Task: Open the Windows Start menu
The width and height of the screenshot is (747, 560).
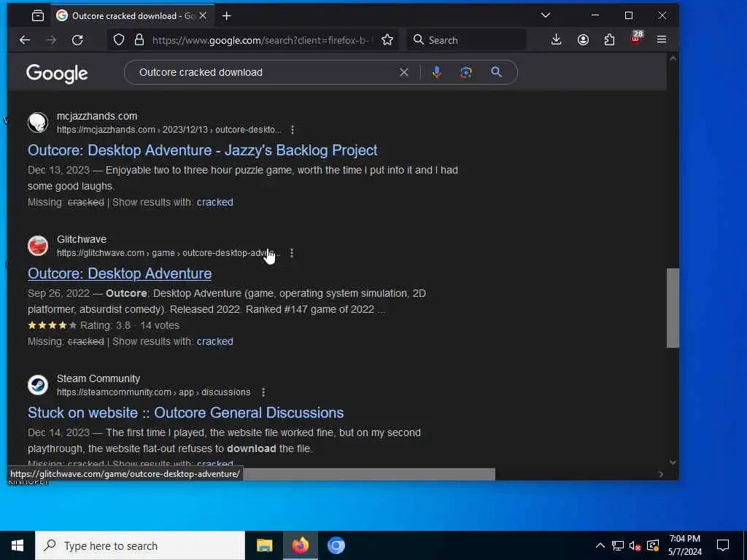Action: [x=18, y=545]
